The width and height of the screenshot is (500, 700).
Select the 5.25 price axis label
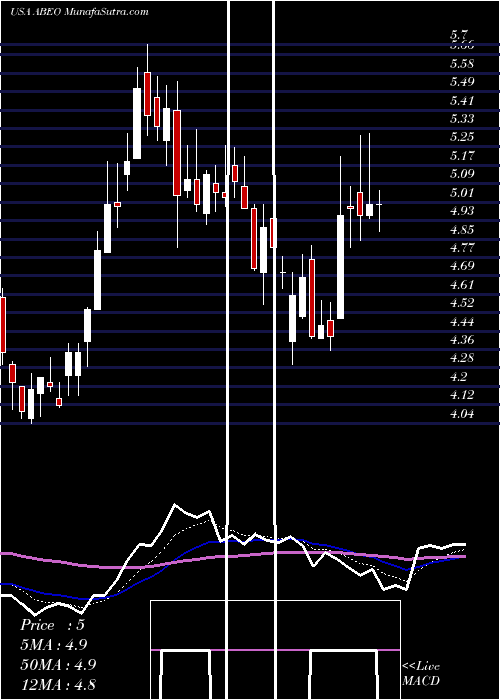(462, 137)
